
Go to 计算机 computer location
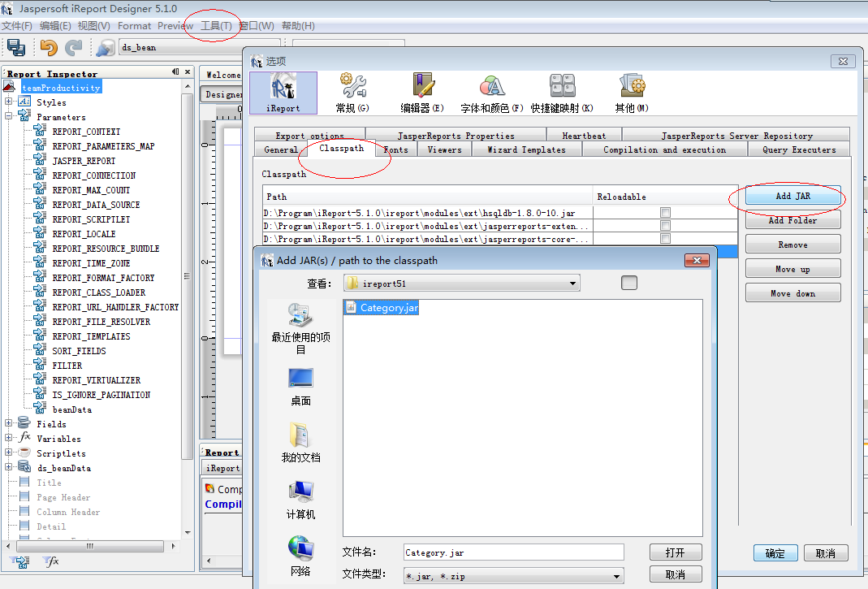[x=300, y=500]
